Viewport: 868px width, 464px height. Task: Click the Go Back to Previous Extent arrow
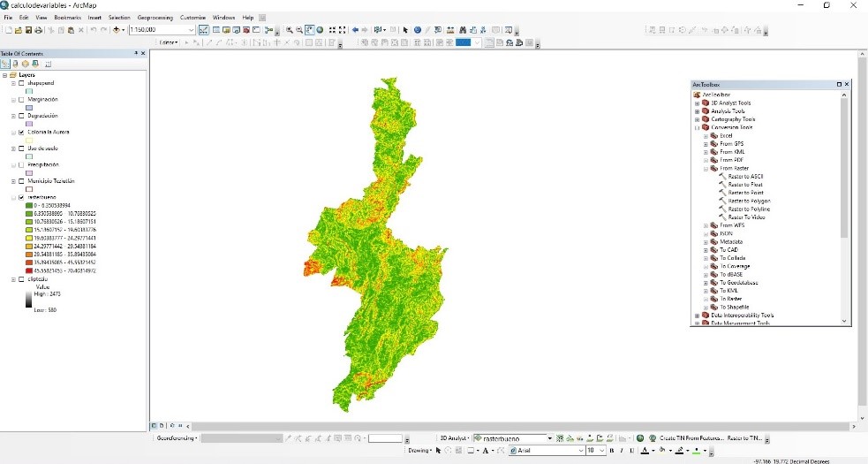pos(355,30)
